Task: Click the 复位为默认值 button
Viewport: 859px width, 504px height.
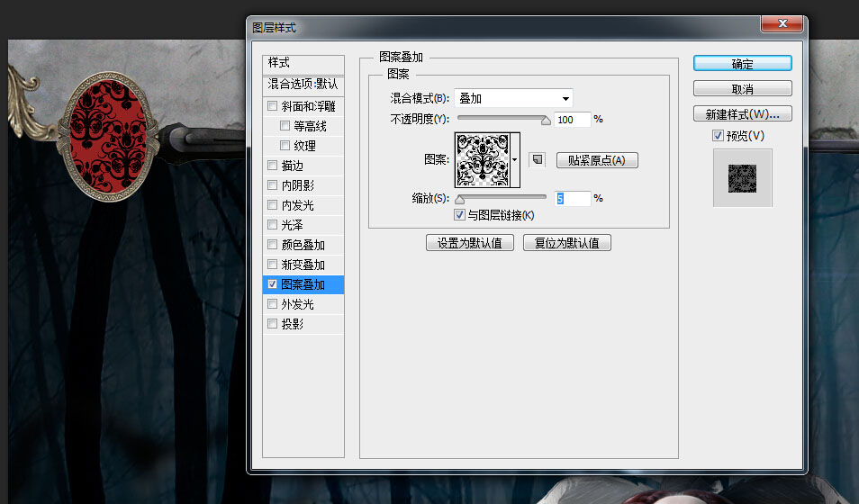Action: (567, 243)
